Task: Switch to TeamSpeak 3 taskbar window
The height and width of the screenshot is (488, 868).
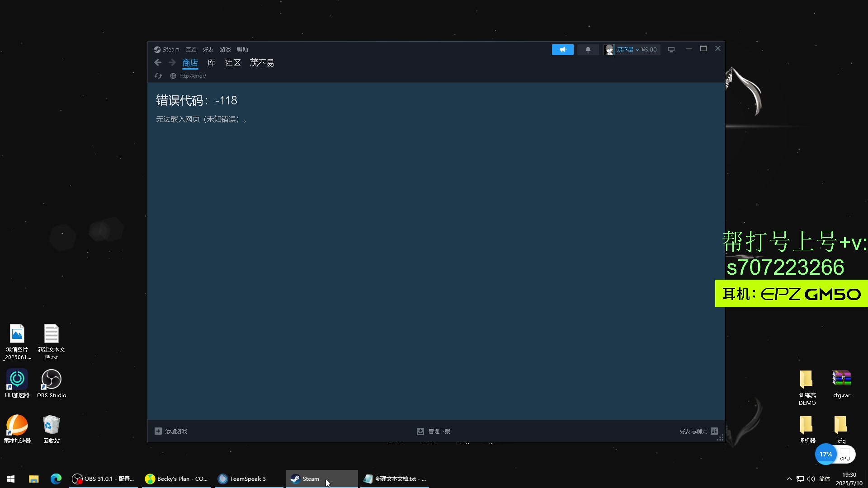Action: click(x=249, y=479)
